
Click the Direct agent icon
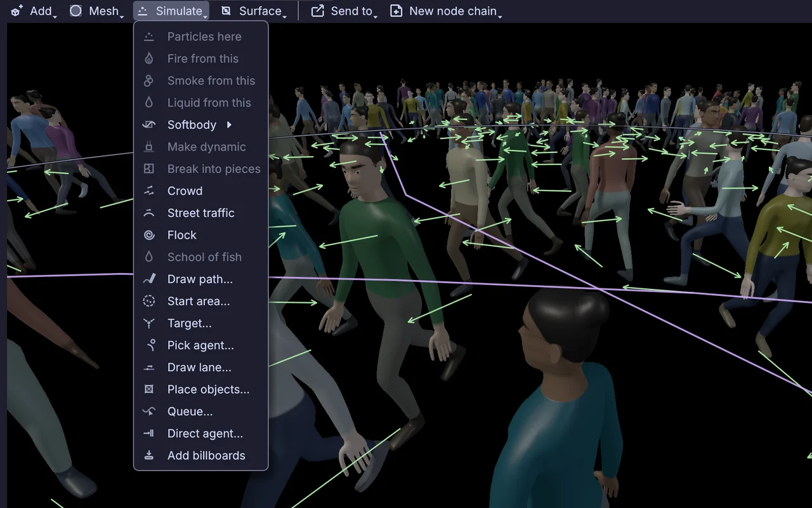[x=149, y=433]
